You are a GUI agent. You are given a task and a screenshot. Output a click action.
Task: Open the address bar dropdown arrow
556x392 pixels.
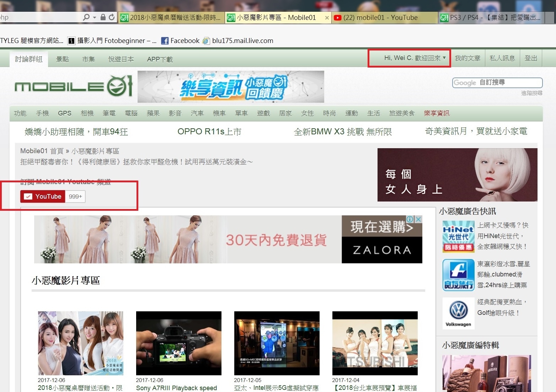(95, 17)
